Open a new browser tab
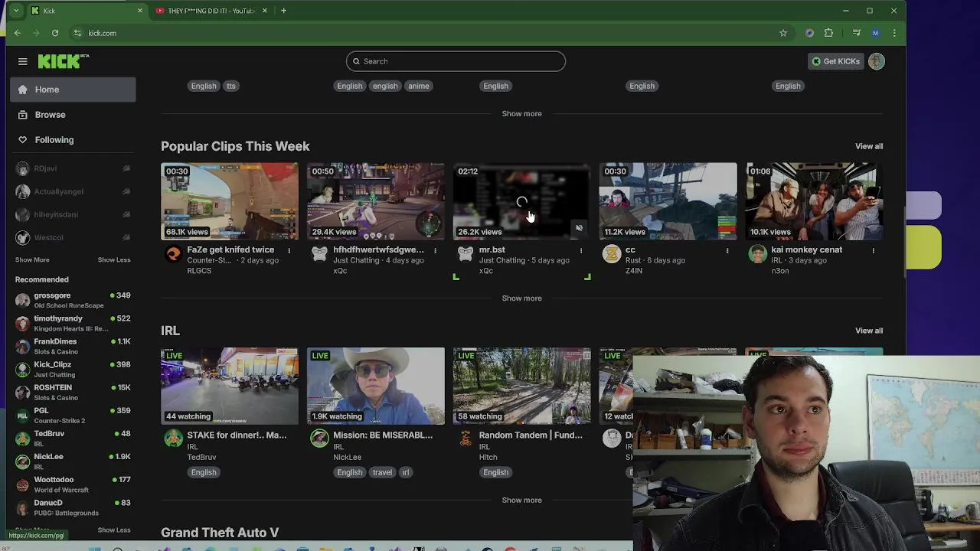 pos(283,11)
